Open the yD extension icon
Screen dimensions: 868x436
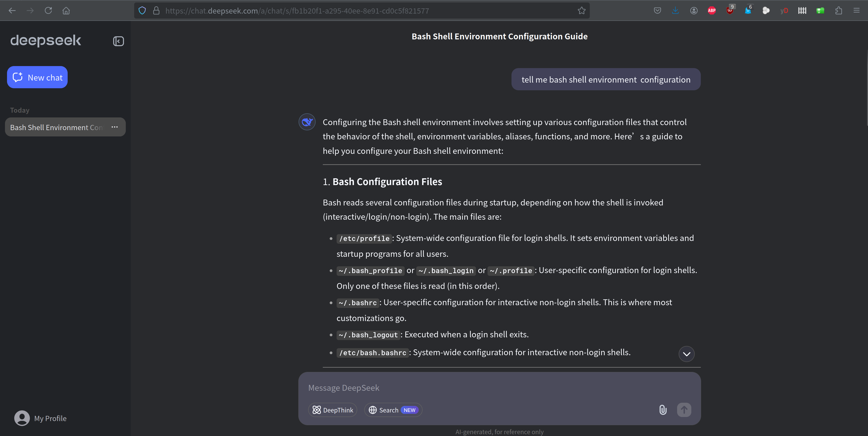pos(784,10)
